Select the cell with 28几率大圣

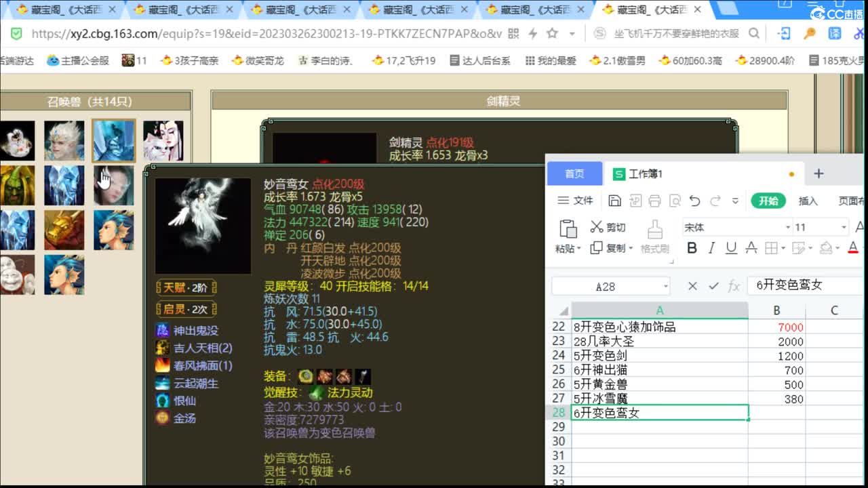pos(660,341)
